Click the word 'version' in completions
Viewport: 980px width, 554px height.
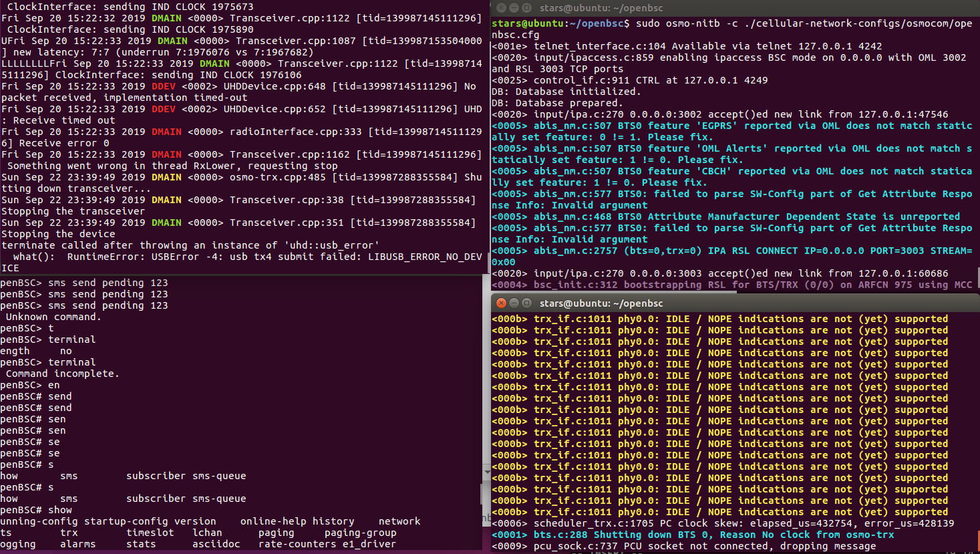pyautogui.click(x=195, y=521)
